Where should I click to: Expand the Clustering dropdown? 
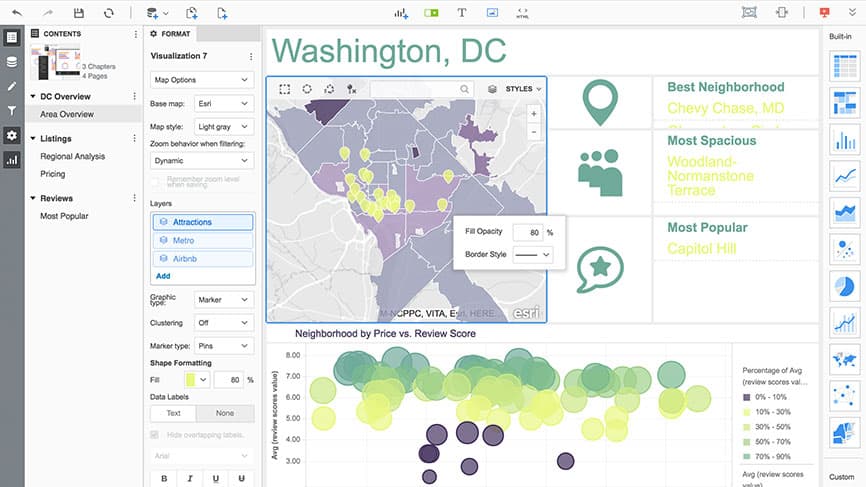point(224,323)
